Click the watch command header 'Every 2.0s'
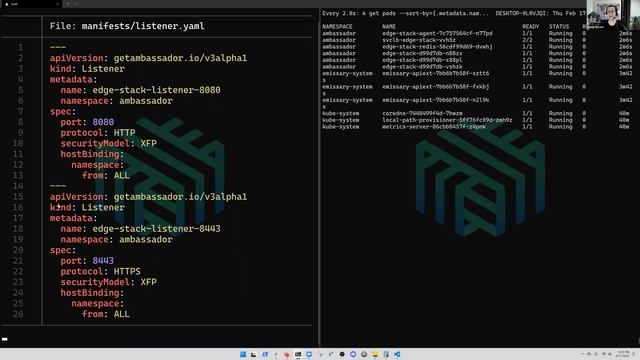The image size is (640, 360). [339, 13]
